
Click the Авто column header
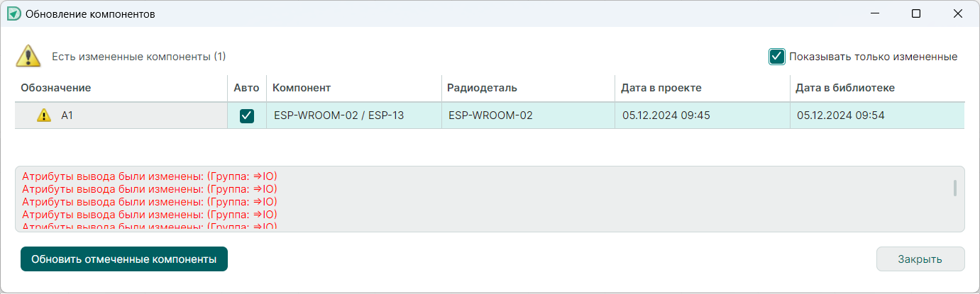click(246, 88)
